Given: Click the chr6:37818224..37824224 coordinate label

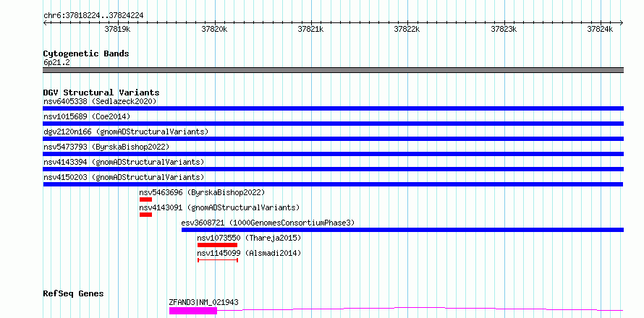Looking at the screenshot, I should (93, 16).
